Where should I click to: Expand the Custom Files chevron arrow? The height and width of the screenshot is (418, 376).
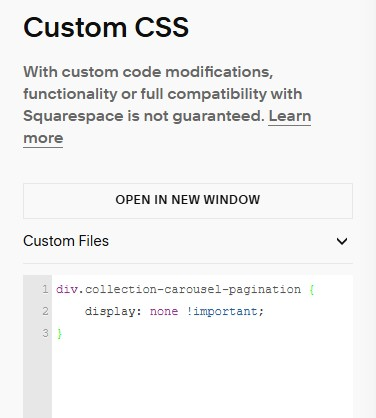(342, 241)
